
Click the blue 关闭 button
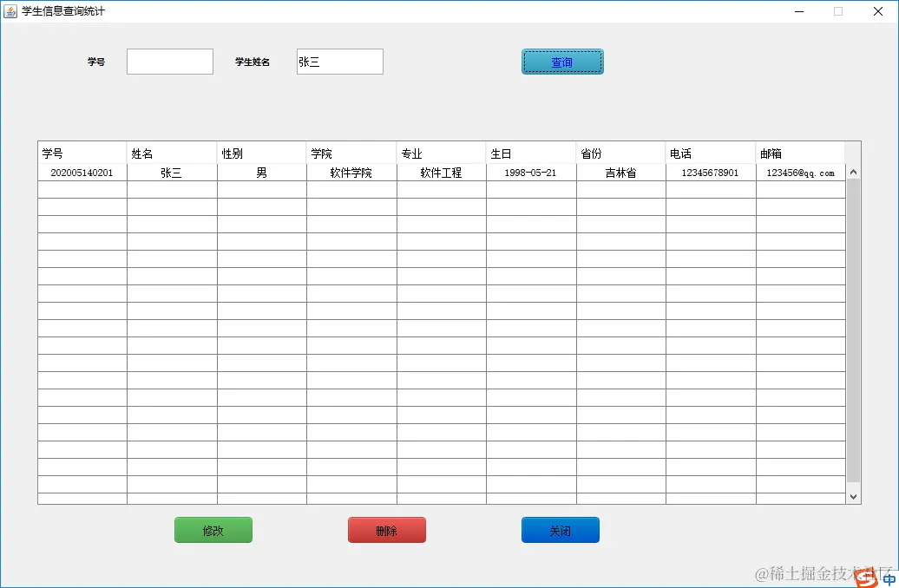click(561, 530)
